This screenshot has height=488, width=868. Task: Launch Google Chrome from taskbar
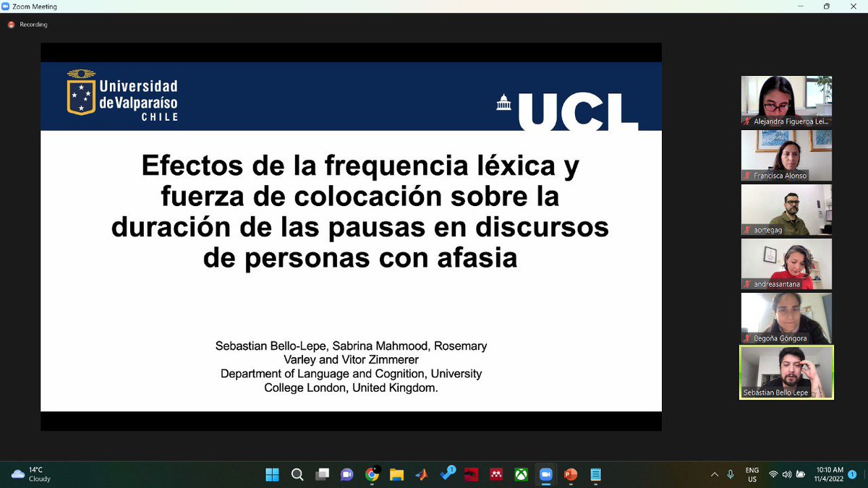[372, 474]
